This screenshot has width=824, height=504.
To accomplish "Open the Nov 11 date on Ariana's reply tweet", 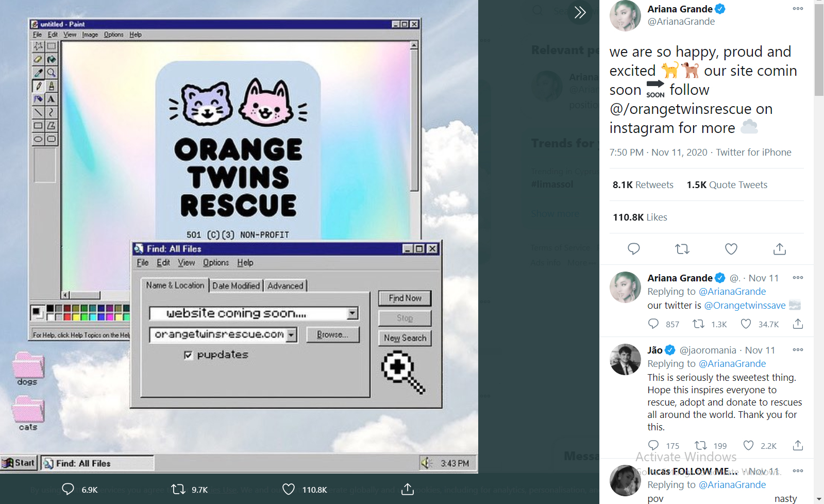I will pyautogui.click(x=764, y=278).
